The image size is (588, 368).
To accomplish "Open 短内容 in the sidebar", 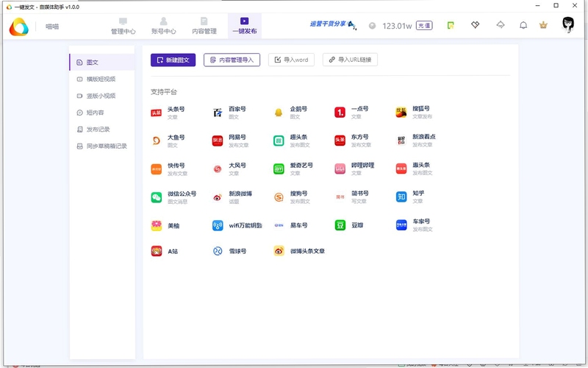I will (102, 113).
